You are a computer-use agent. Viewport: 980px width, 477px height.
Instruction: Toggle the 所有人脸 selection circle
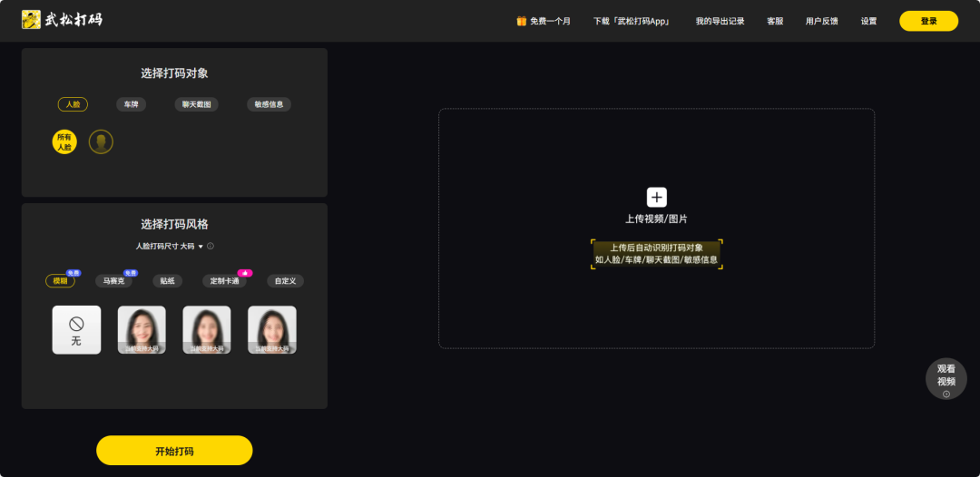point(64,141)
